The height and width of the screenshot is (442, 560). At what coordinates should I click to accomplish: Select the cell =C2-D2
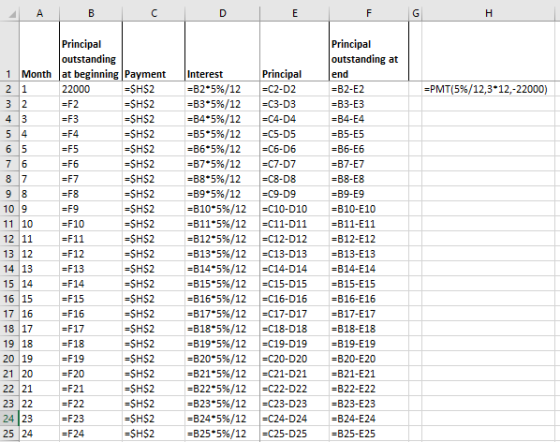[294, 89]
